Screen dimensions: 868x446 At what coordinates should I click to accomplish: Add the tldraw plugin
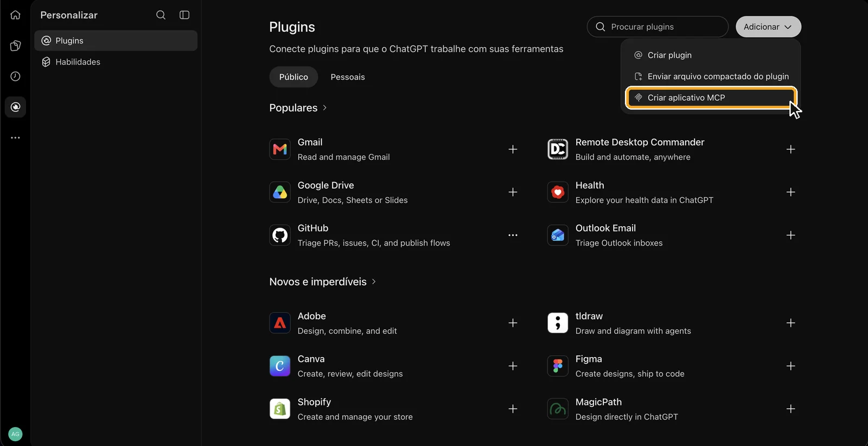point(790,323)
